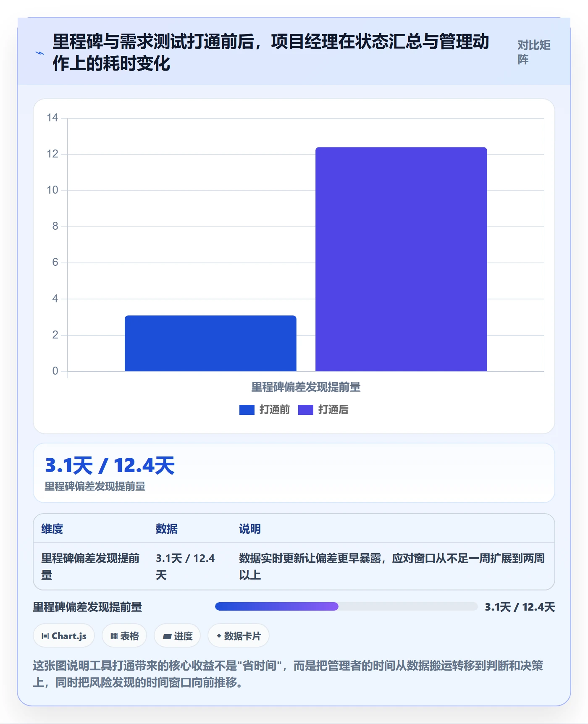Select the 表格 tag chip
This screenshot has height=724, width=588.
124,636
